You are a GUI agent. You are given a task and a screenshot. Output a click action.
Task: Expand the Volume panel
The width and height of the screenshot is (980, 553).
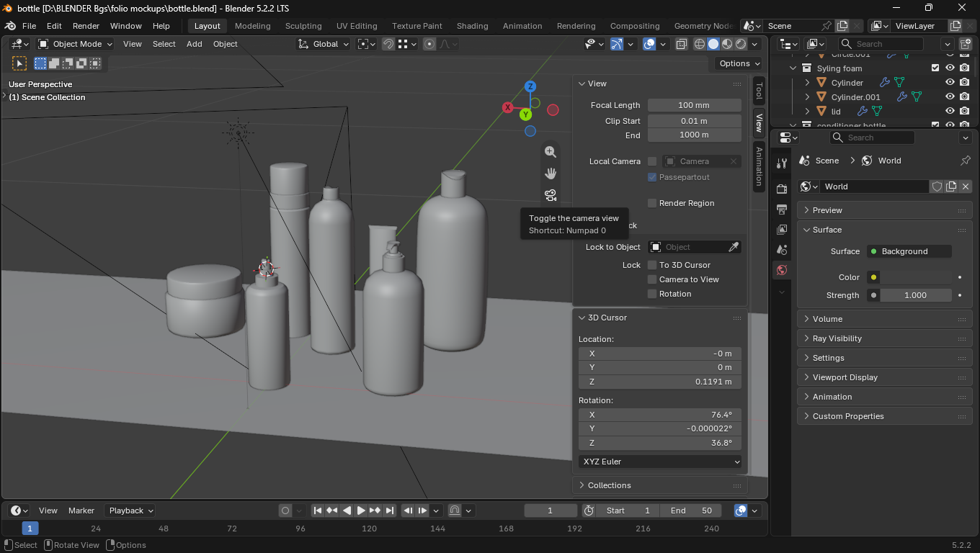pos(885,319)
